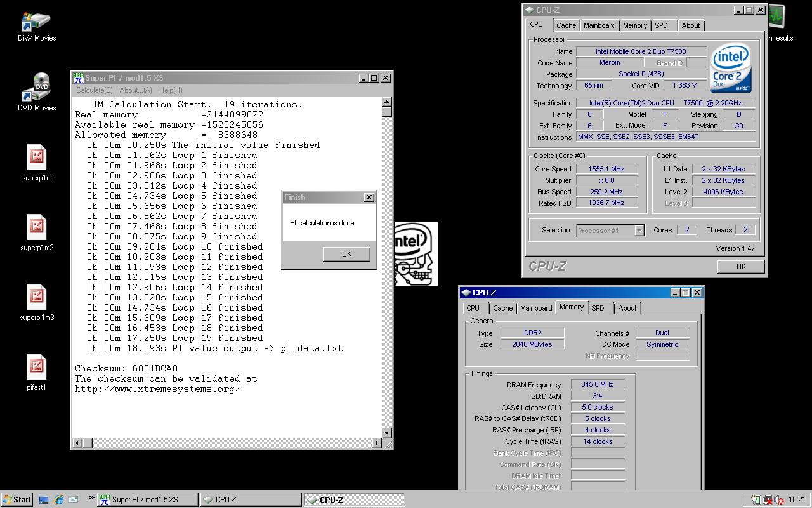The height and width of the screenshot is (508, 812).
Task: Select the Cache tab in upper CPU-Z
Action: pos(566,25)
